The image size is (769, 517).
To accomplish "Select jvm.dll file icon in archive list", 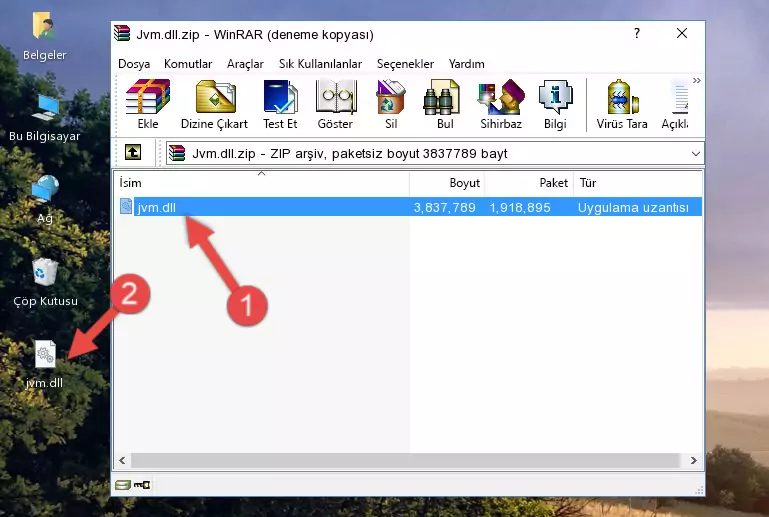I will coord(126,207).
